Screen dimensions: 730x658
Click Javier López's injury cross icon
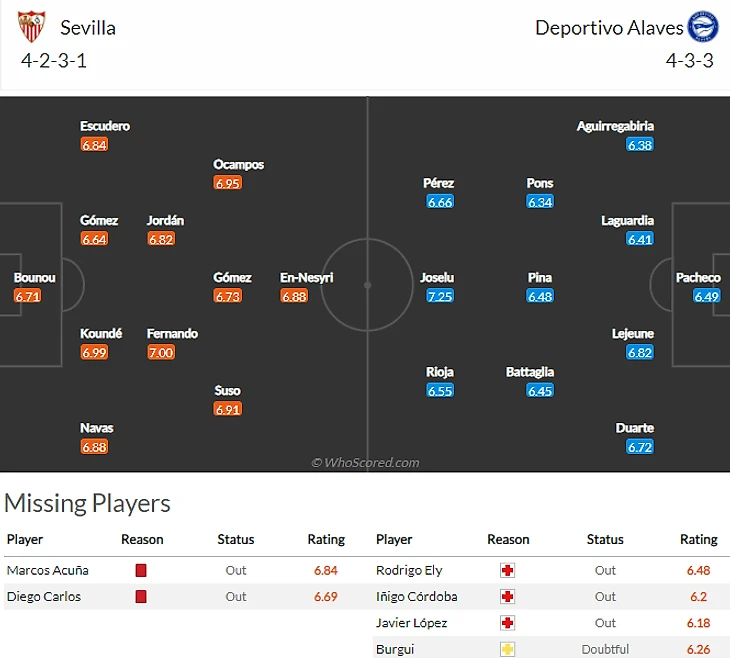tap(508, 622)
